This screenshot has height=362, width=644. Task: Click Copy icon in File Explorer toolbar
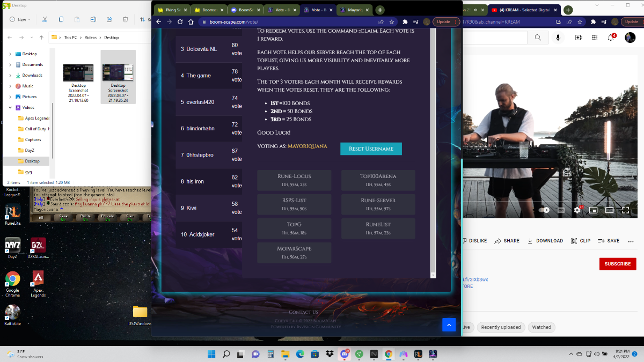(61, 19)
